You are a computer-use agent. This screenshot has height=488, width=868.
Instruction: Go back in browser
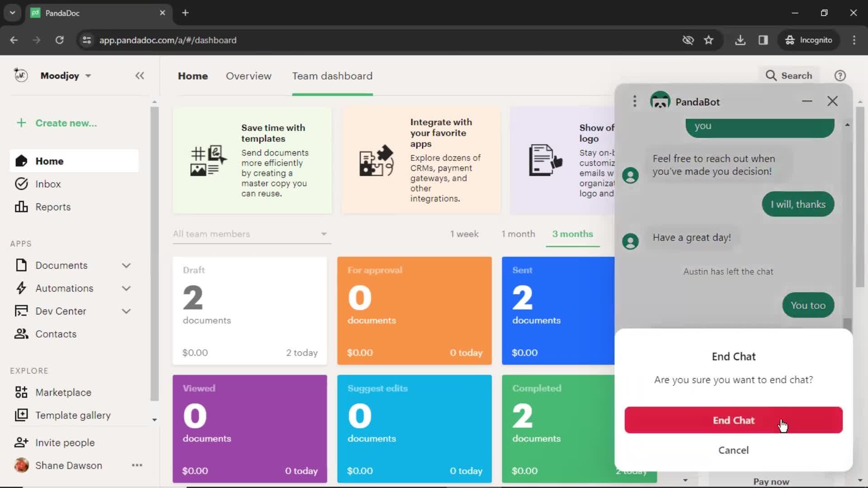(14, 40)
